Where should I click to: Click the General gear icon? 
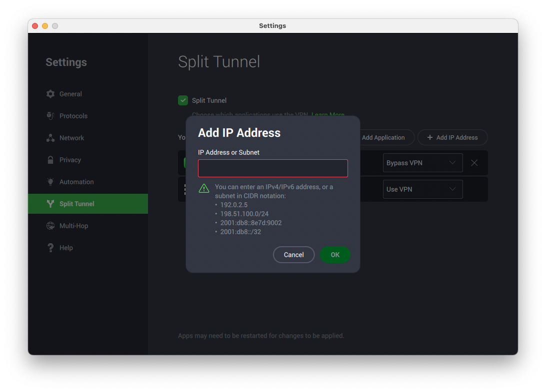tap(50, 94)
